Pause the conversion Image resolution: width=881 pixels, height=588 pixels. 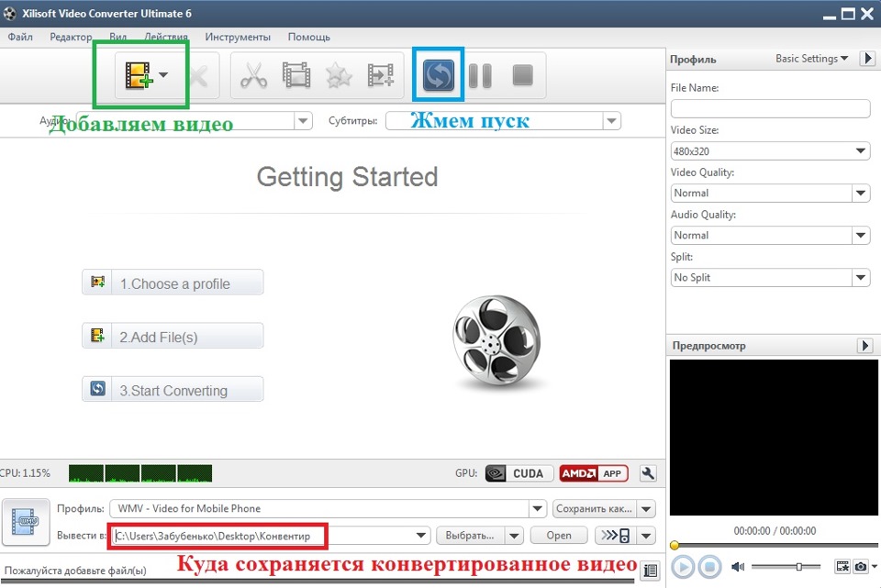(x=480, y=75)
